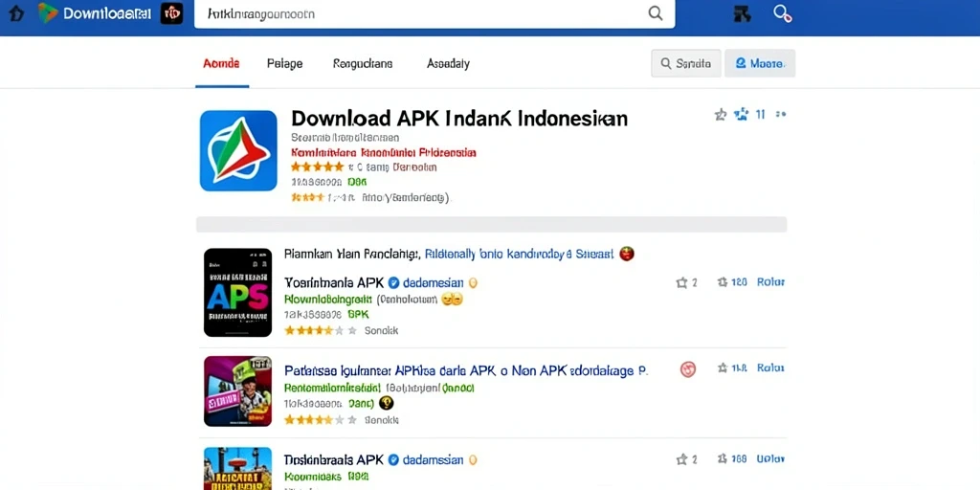
Task: Open the Dosknbraals APK title
Action: pos(334,460)
